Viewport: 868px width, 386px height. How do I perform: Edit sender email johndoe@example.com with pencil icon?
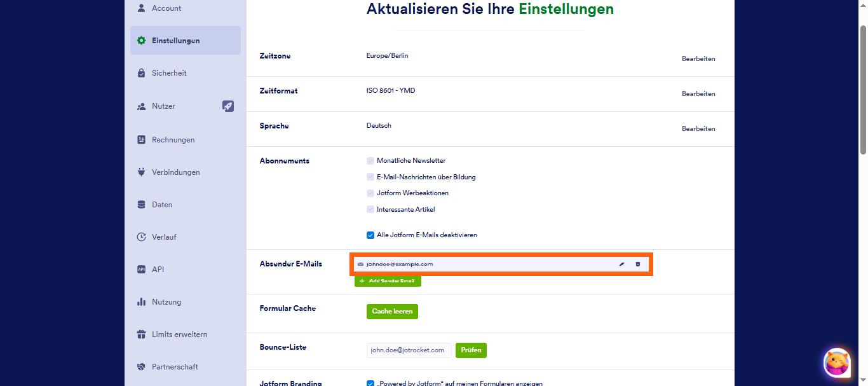[x=622, y=264]
